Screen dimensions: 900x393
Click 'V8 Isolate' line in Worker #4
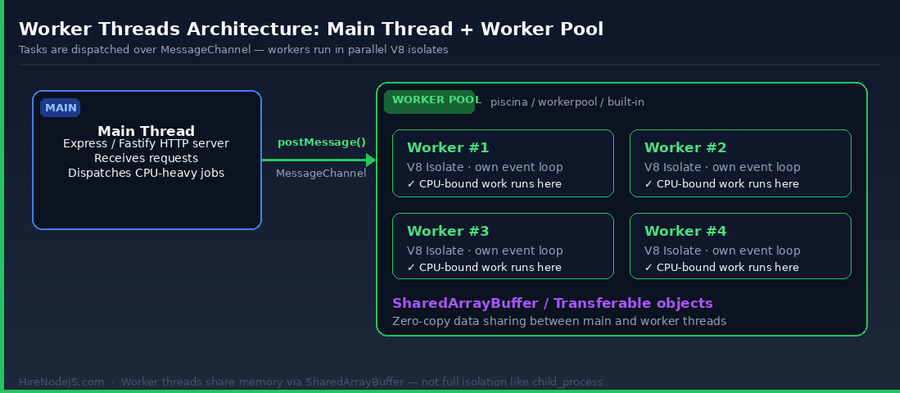pyautogui.click(x=723, y=251)
